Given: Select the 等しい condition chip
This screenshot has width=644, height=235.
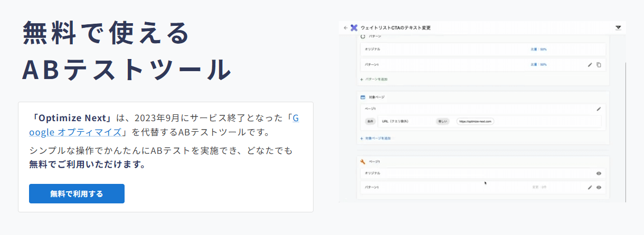Looking at the screenshot, I should coord(442,121).
